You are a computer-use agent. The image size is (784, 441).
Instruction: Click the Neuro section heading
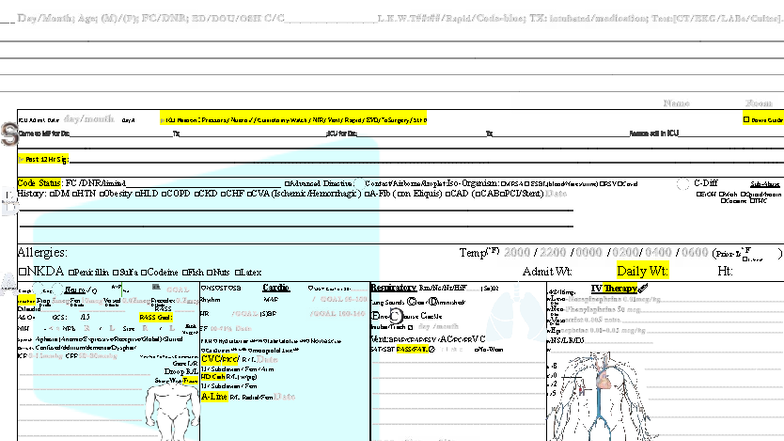(75, 290)
